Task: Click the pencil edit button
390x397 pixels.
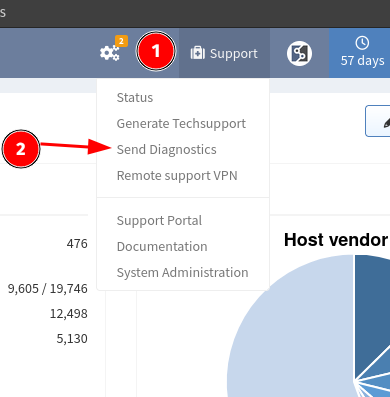Action: 378,121
